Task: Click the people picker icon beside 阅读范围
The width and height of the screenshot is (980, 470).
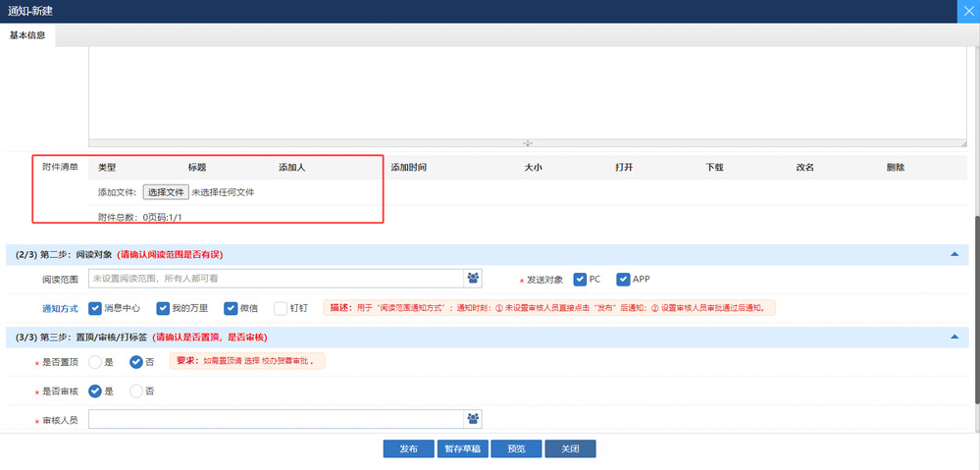Action: (x=474, y=279)
